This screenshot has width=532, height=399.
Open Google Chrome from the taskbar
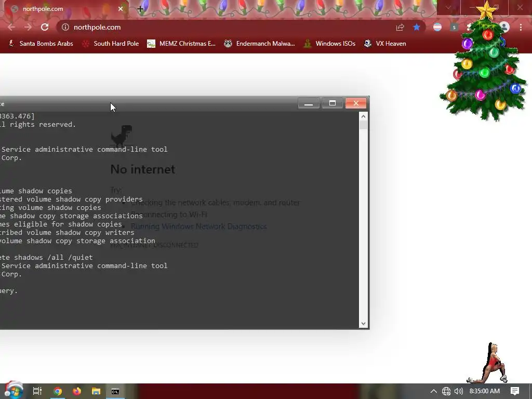point(58,391)
